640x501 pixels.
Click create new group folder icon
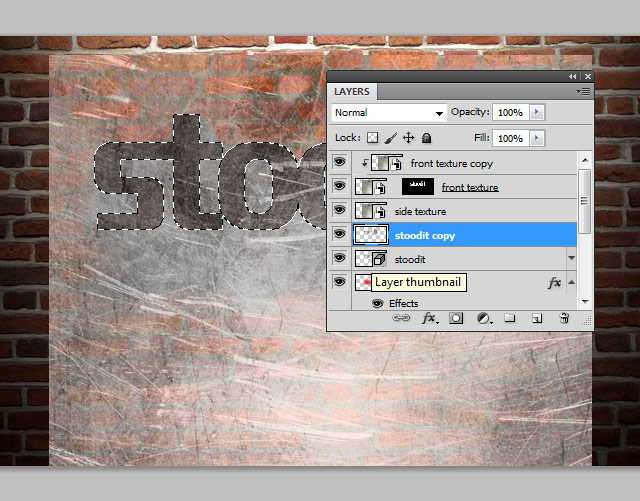tap(509, 318)
